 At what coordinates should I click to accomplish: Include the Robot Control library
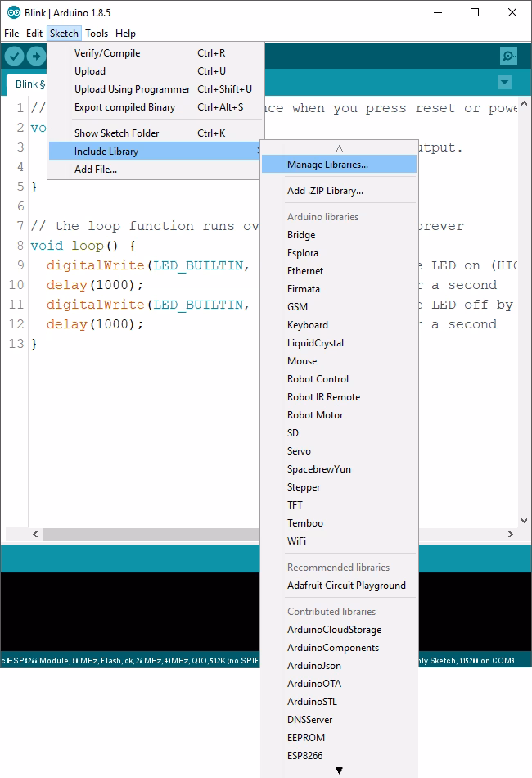tap(339, 379)
